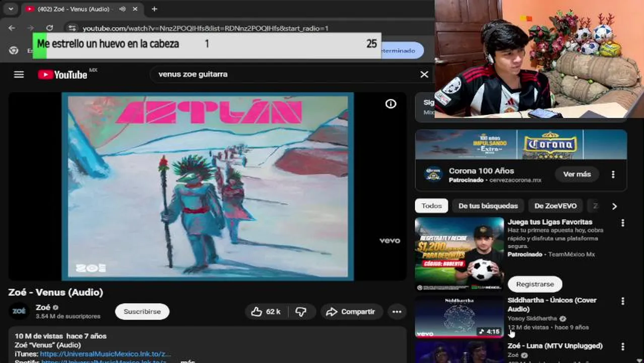Screen dimensions: 644x363
Task: Click the vevo watermark on the player
Action: coord(390,240)
